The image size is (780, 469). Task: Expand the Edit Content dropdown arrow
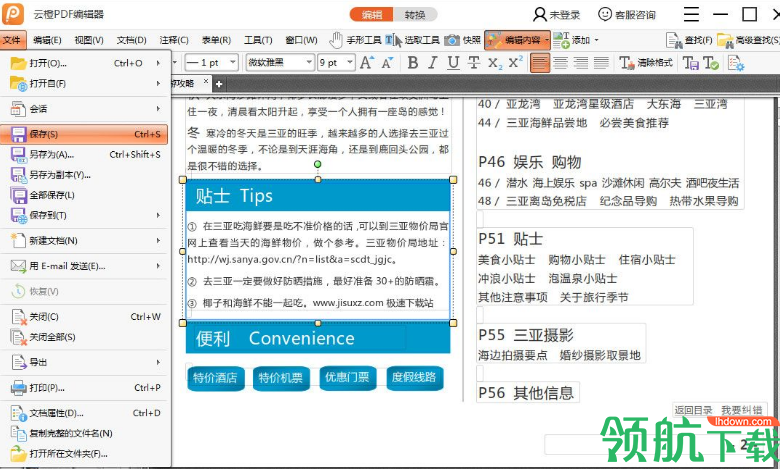(547, 40)
